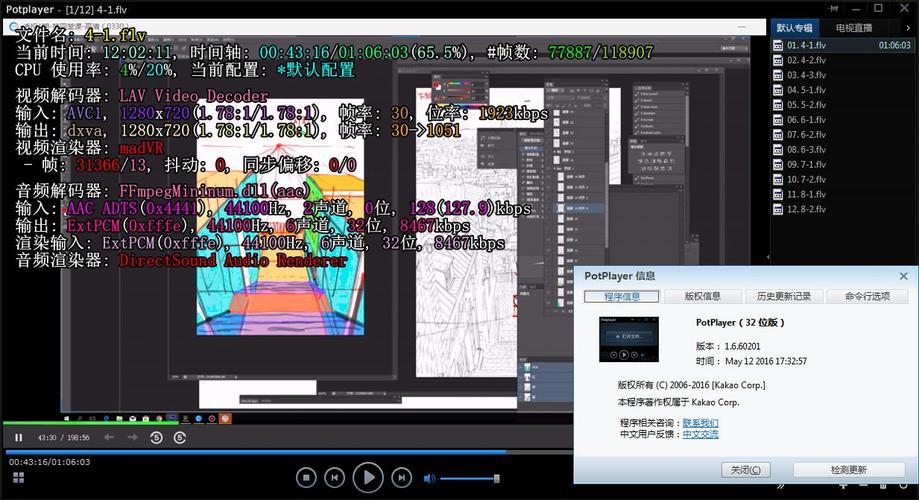This screenshot has height=500, width=919.
Task: Select 07. 6-2.flv in the playlist
Action: click(x=842, y=134)
